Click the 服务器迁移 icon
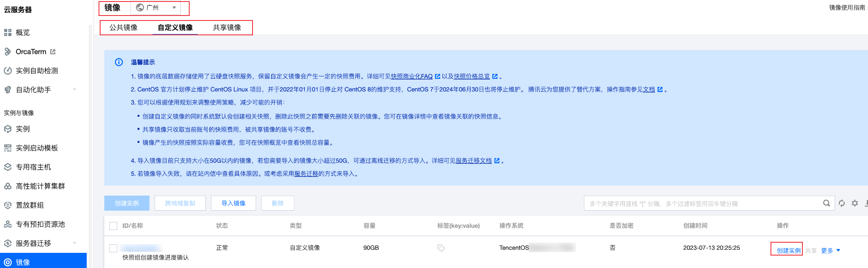 [x=8, y=243]
